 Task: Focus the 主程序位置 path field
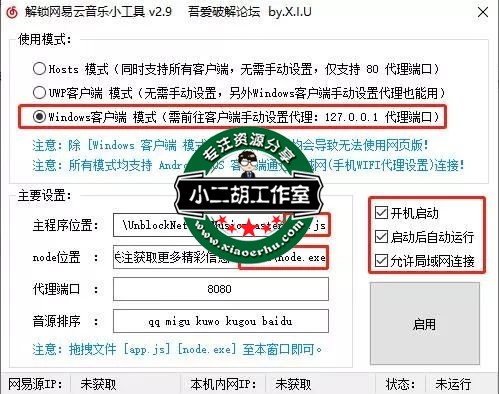pyautogui.click(x=221, y=225)
